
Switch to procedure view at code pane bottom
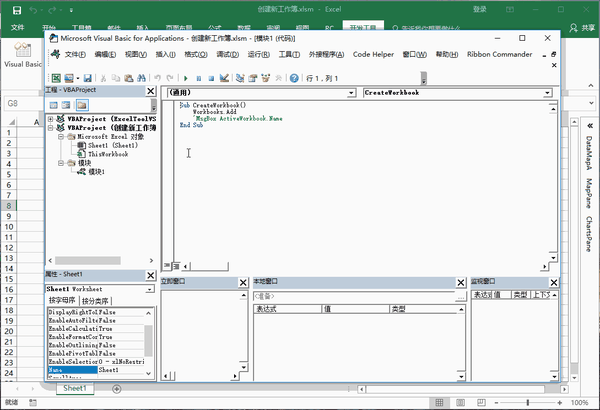tap(167, 266)
